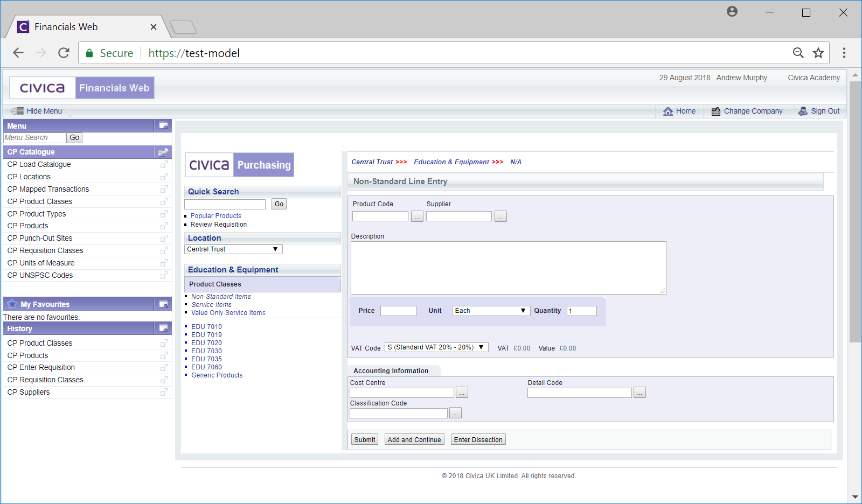The width and height of the screenshot is (862, 504).
Task: Open Generic Products link
Action: pos(217,375)
